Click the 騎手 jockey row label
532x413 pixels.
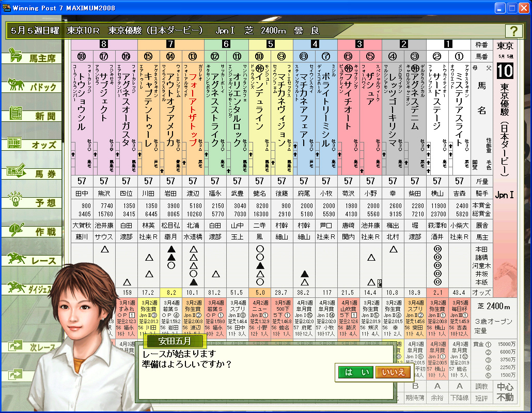pos(481,193)
